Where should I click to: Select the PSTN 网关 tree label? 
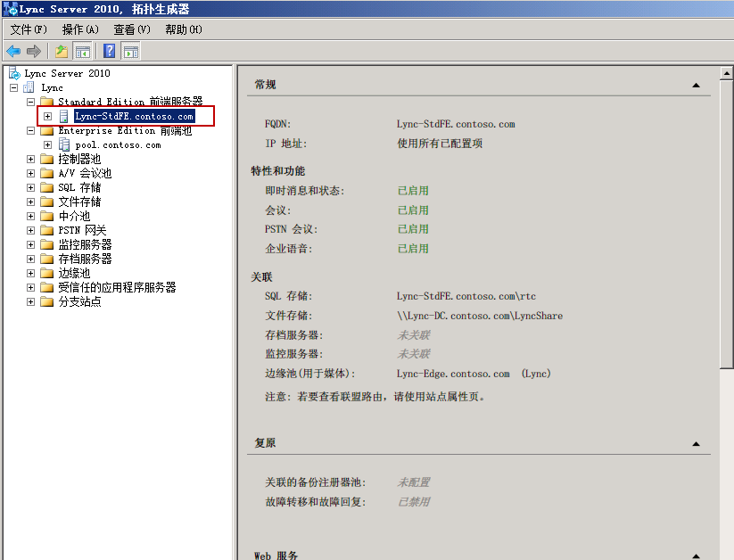[x=82, y=230]
